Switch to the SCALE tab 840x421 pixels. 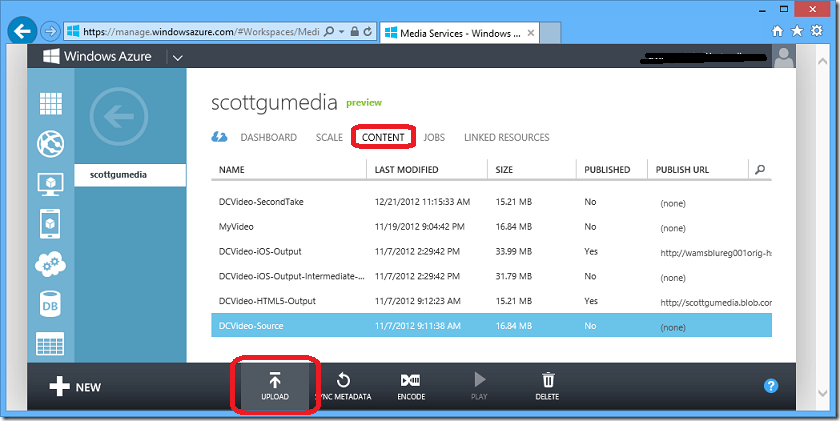pyautogui.click(x=329, y=138)
